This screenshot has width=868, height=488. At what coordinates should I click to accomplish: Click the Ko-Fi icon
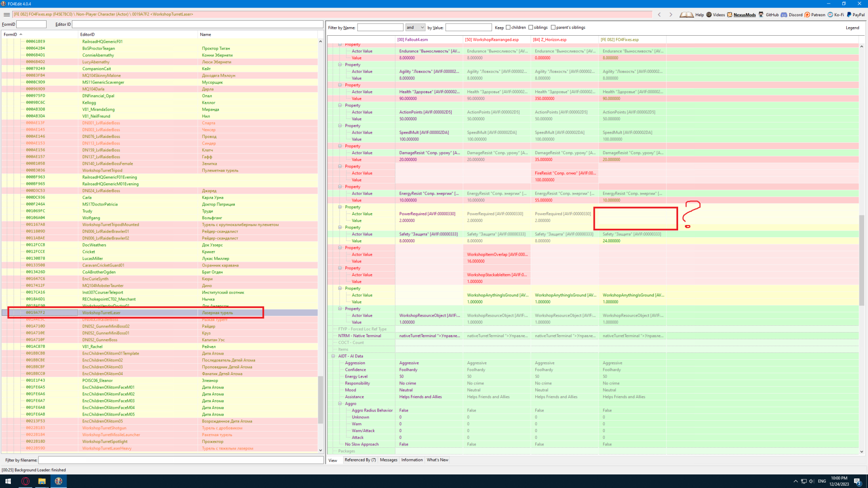point(830,14)
